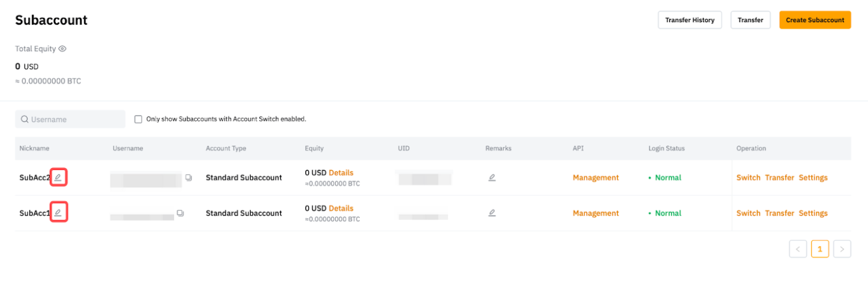Copy the SubAcc1 username

[181, 213]
